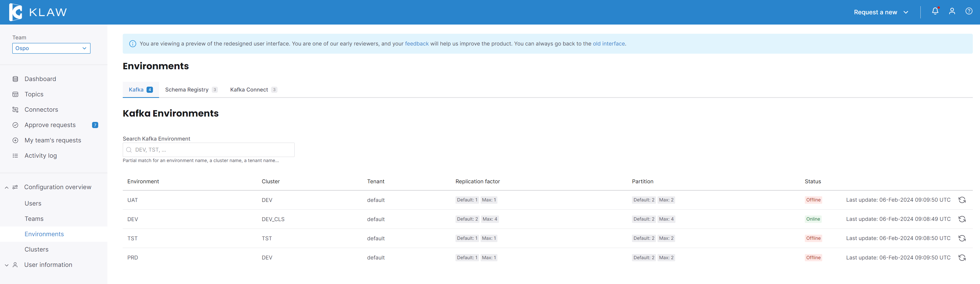Refresh status of DEV environment
Image resolution: width=980 pixels, height=284 pixels.
click(962, 219)
